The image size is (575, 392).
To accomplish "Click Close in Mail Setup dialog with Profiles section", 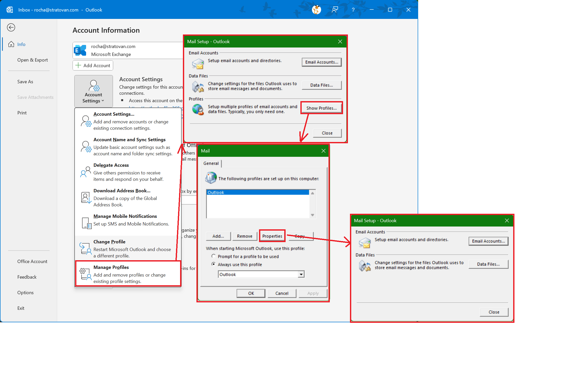I will coord(327,133).
